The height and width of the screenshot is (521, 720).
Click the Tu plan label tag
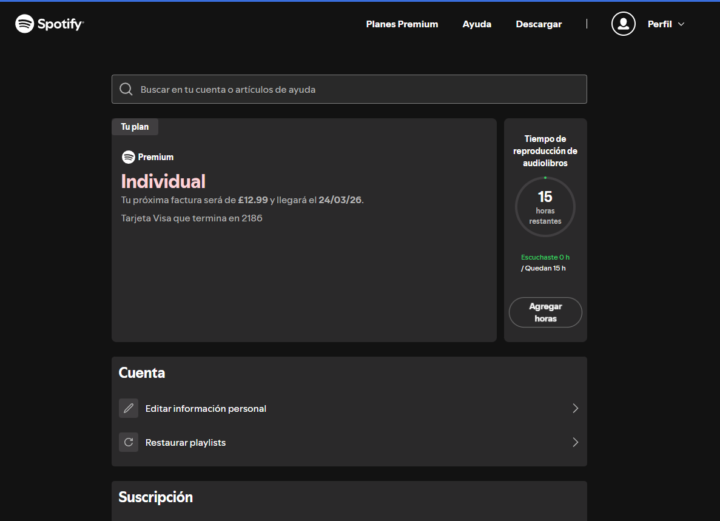pos(135,127)
